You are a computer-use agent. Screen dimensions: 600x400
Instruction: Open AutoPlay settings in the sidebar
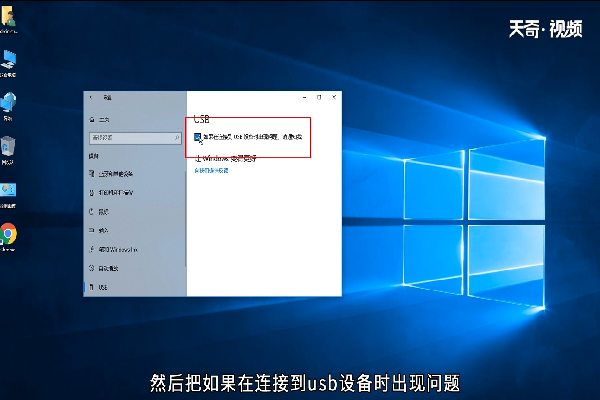104,268
